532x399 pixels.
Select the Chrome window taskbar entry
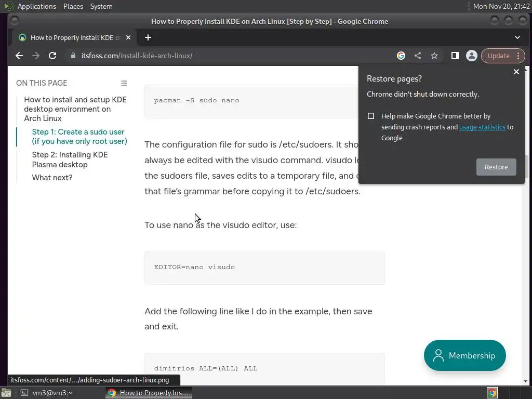pyautogui.click(x=149, y=393)
